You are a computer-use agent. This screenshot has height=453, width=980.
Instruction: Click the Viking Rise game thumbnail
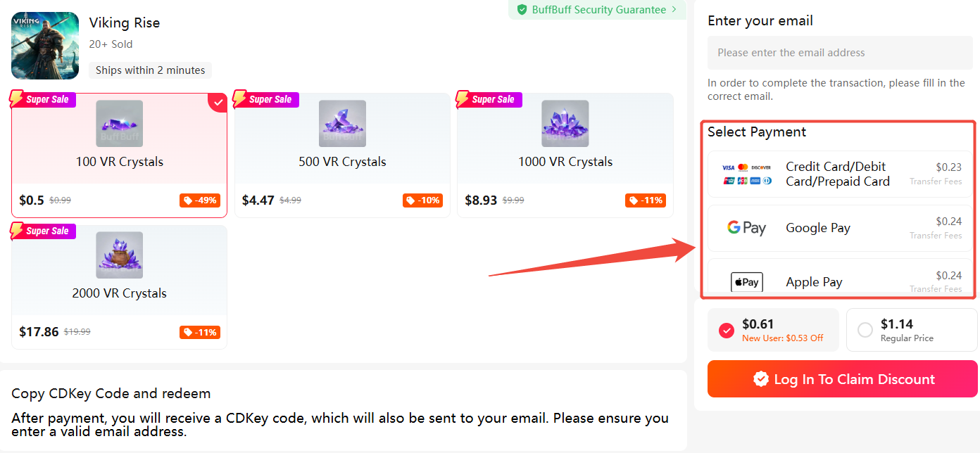(45, 46)
